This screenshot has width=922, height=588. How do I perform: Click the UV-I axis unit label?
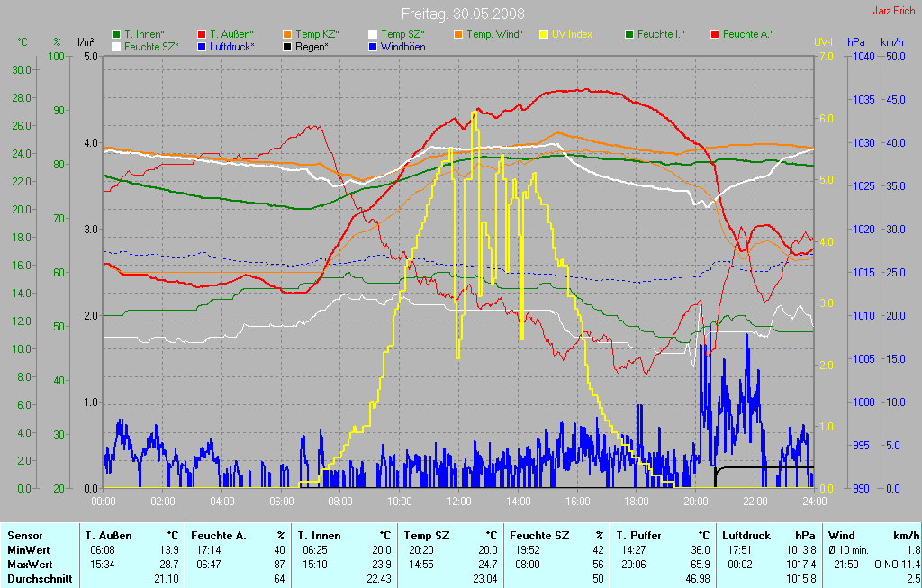click(x=823, y=42)
